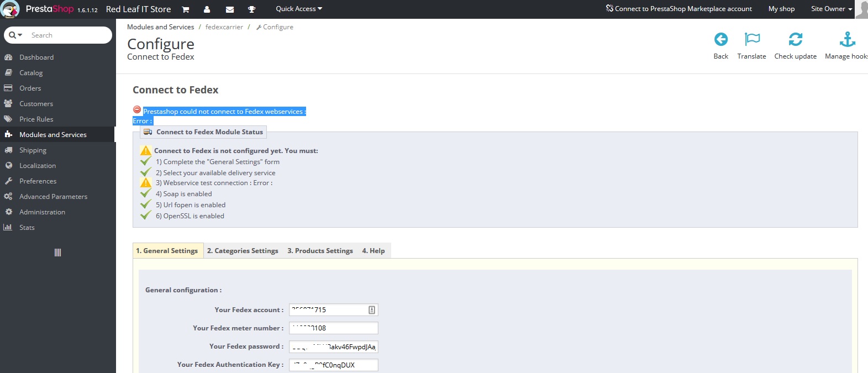Click 'OpenSSL is enabled' status line
Viewport: 868px width, 373px height.
tap(190, 216)
